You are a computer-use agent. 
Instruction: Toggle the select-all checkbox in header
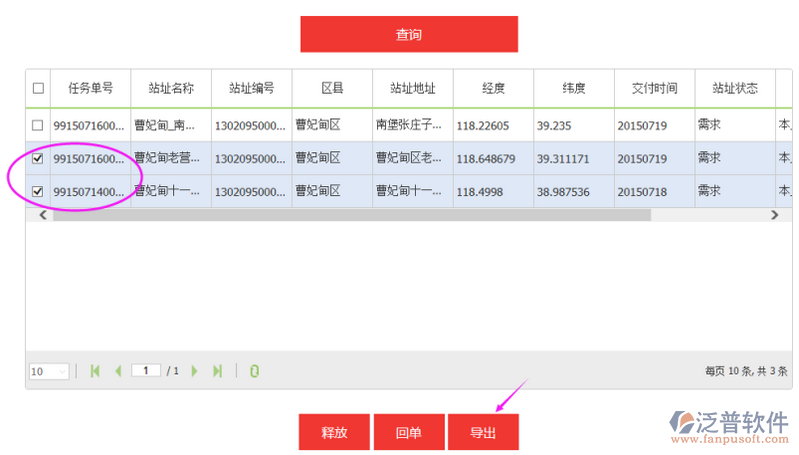[38, 88]
